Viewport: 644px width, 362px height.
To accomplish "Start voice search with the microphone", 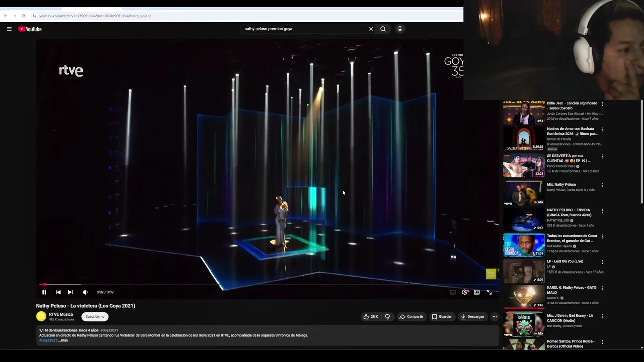I will pyautogui.click(x=400, y=29).
